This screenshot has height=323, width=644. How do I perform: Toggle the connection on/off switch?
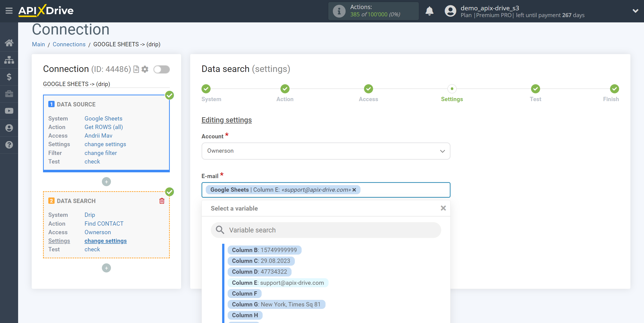pyautogui.click(x=162, y=69)
